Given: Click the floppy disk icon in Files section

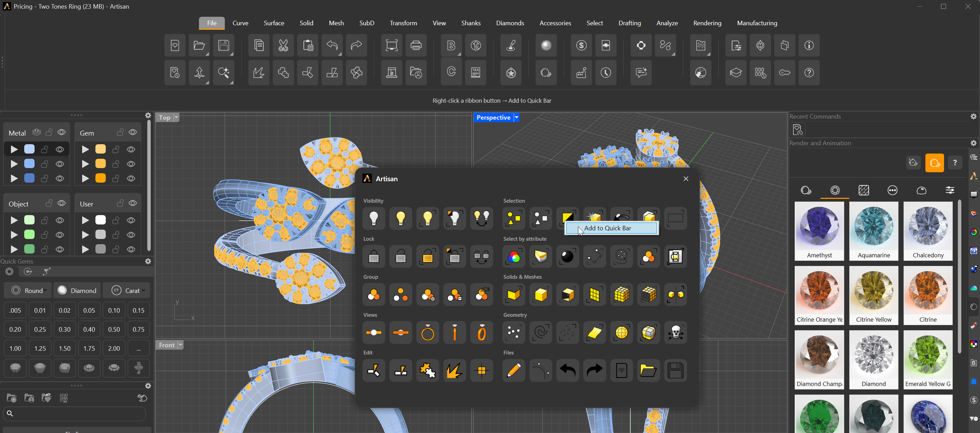Looking at the screenshot, I should coord(676,370).
